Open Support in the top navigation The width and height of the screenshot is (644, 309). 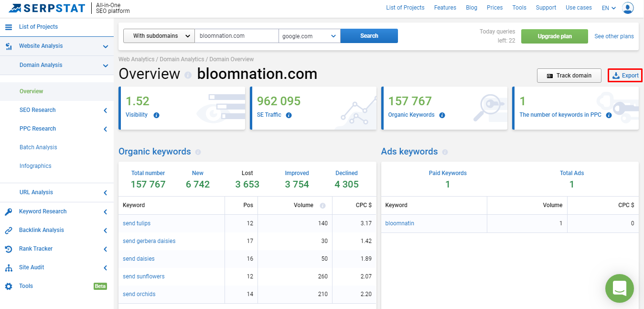pyautogui.click(x=546, y=8)
